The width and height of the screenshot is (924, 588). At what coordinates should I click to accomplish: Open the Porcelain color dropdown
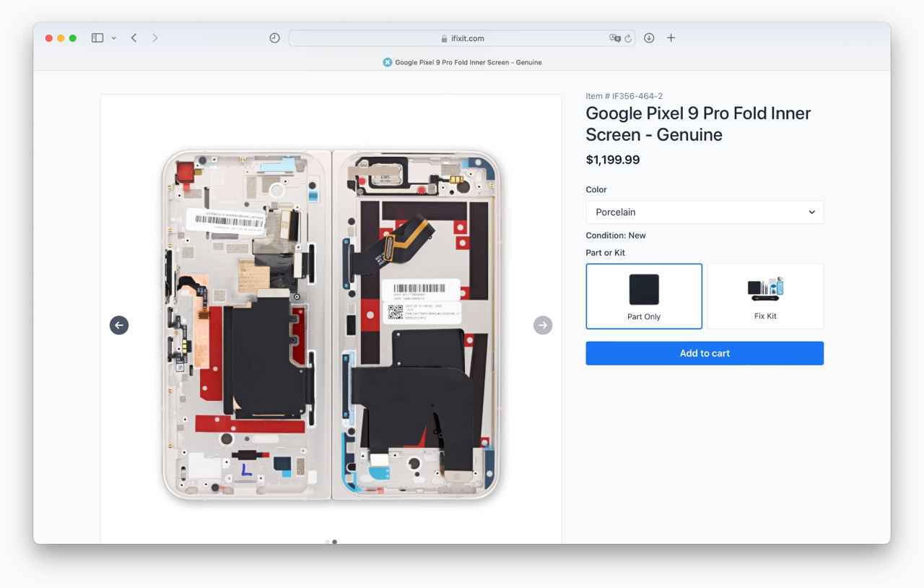point(705,212)
